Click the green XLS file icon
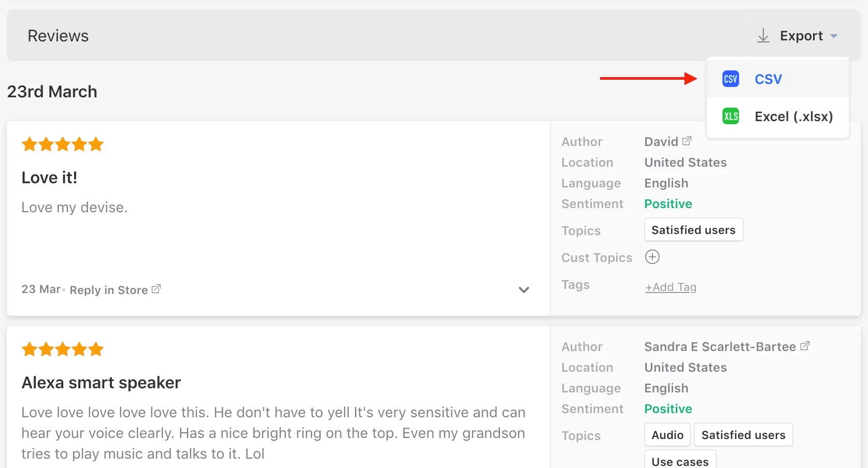868x468 pixels. (730, 116)
